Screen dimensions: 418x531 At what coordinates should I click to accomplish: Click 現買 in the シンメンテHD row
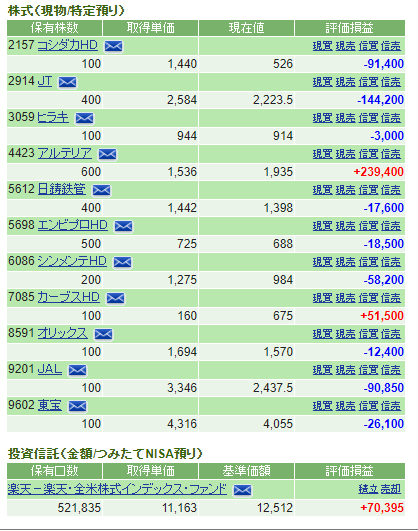[x=322, y=262]
